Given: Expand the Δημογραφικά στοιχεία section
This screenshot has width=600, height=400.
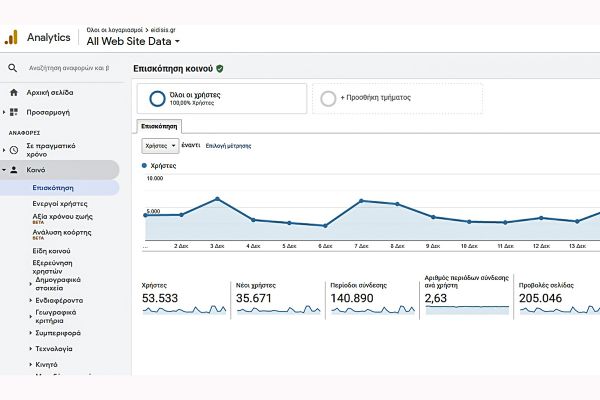Looking at the screenshot, I should 30,281.
